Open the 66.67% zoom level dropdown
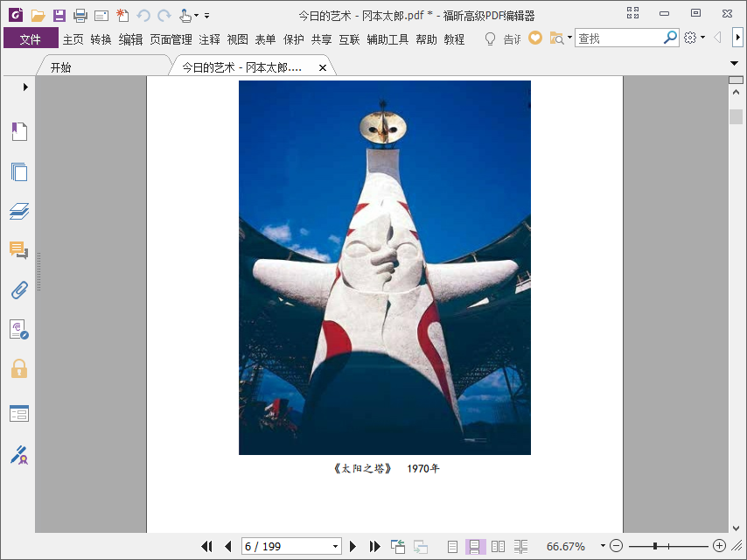The image size is (747, 560). pyautogui.click(x=603, y=546)
